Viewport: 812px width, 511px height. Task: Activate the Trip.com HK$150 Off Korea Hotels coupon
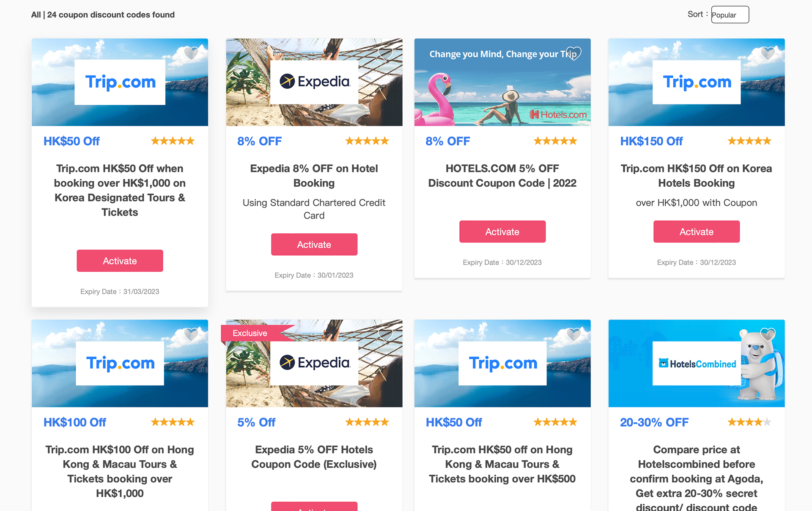(697, 232)
